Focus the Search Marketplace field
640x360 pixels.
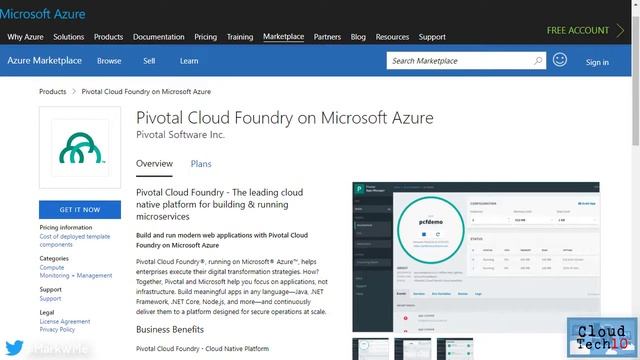coord(466,61)
